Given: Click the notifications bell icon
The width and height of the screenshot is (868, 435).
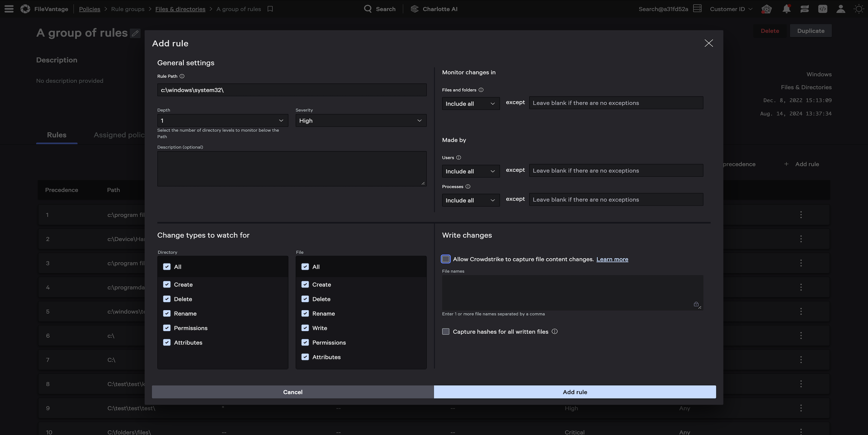Looking at the screenshot, I should (786, 9).
